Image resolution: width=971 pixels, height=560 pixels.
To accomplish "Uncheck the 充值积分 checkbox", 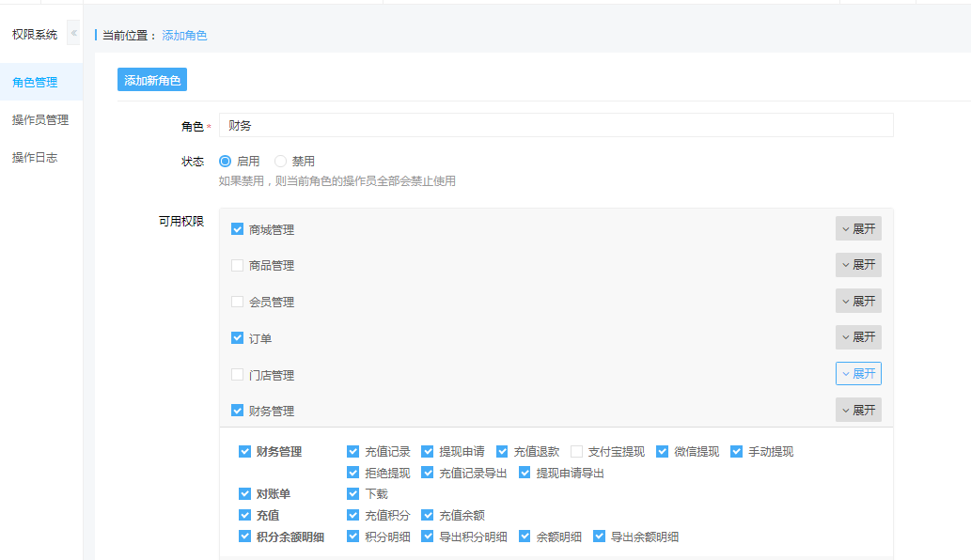I will tap(353, 515).
